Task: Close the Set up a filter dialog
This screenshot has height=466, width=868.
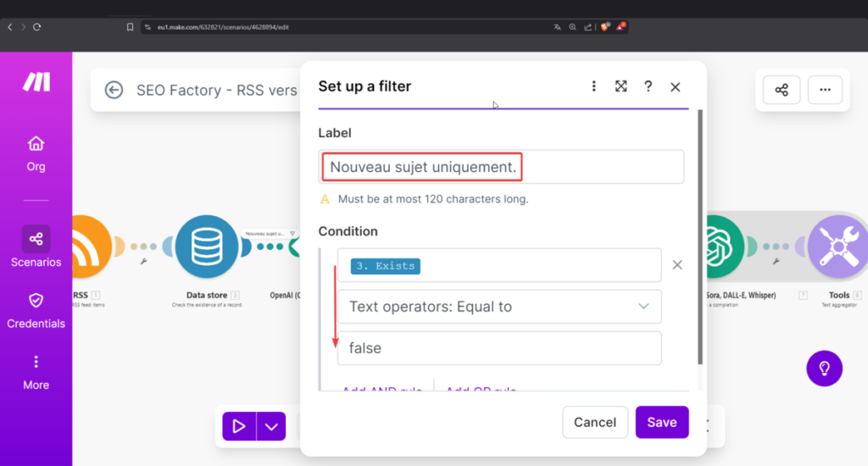Action: (676, 86)
